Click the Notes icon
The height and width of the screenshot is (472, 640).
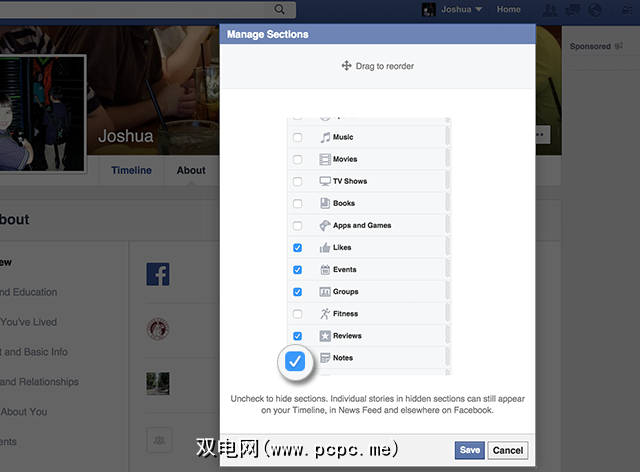tap(325, 358)
